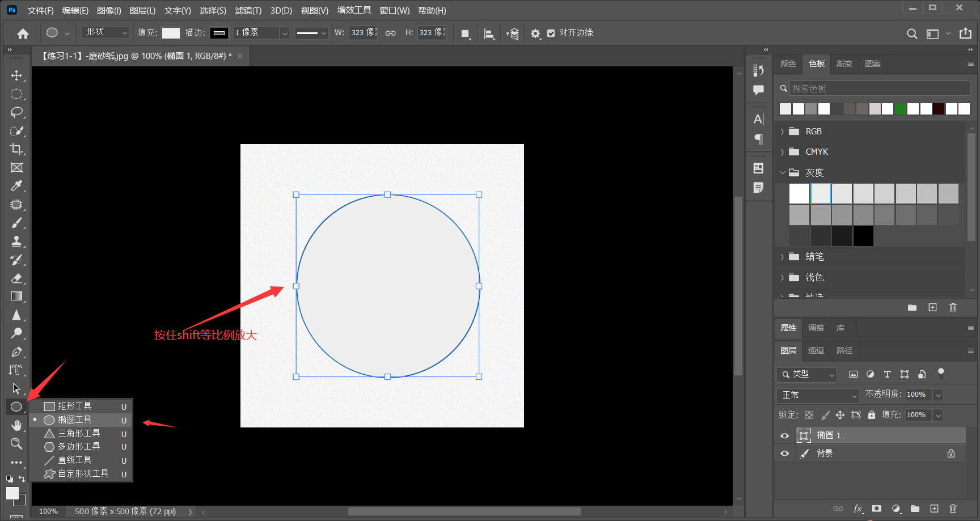
Task: Click the width W value field
Action: coord(363,32)
